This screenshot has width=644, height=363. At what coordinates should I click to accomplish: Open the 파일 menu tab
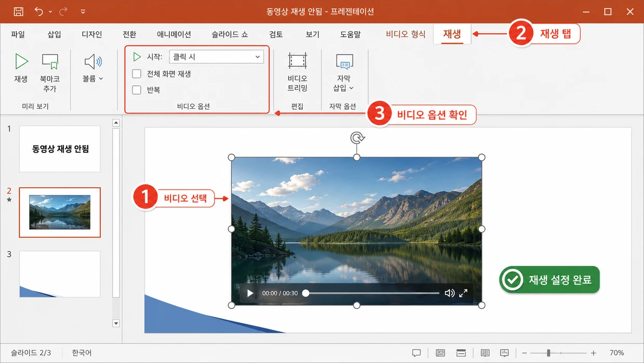[x=18, y=34]
